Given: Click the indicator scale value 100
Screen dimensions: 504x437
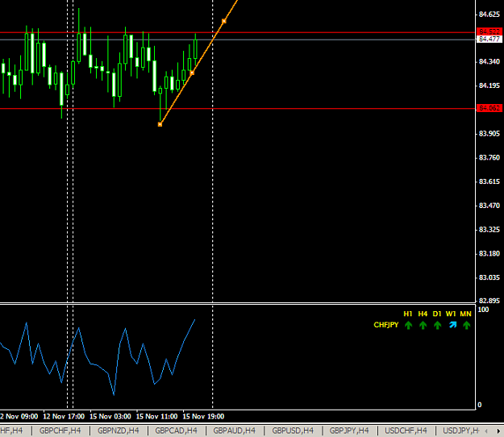Looking at the screenshot, I should click(x=483, y=310).
